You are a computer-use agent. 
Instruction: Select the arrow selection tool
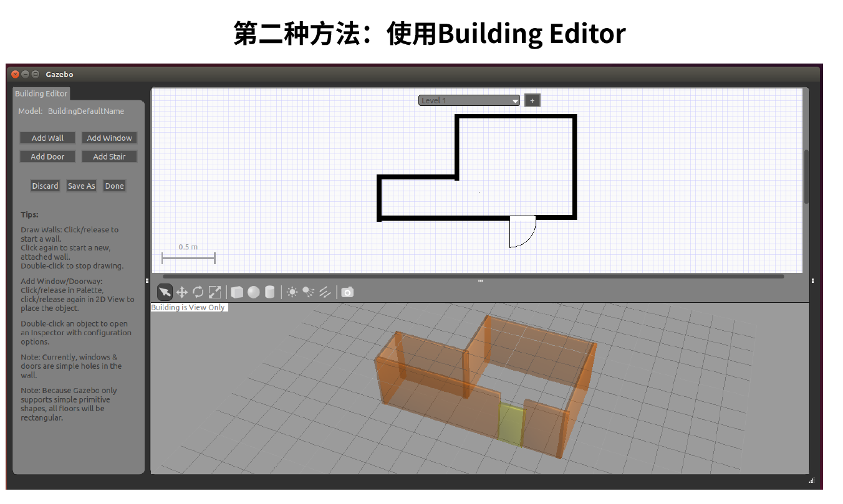[165, 292]
